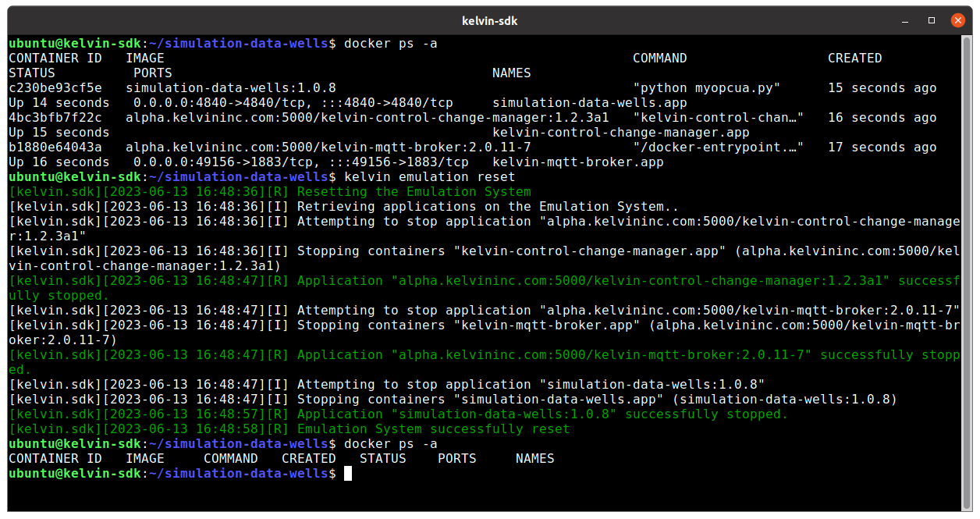Click the red close window button
Viewport: 980px width, 519px height.
point(957,20)
